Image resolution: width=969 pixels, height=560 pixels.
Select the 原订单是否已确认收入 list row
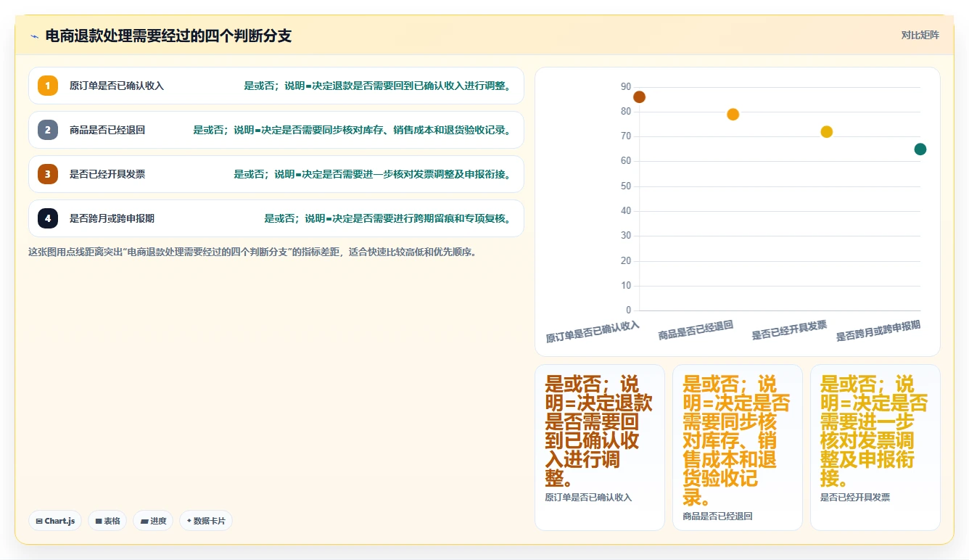[x=276, y=86]
